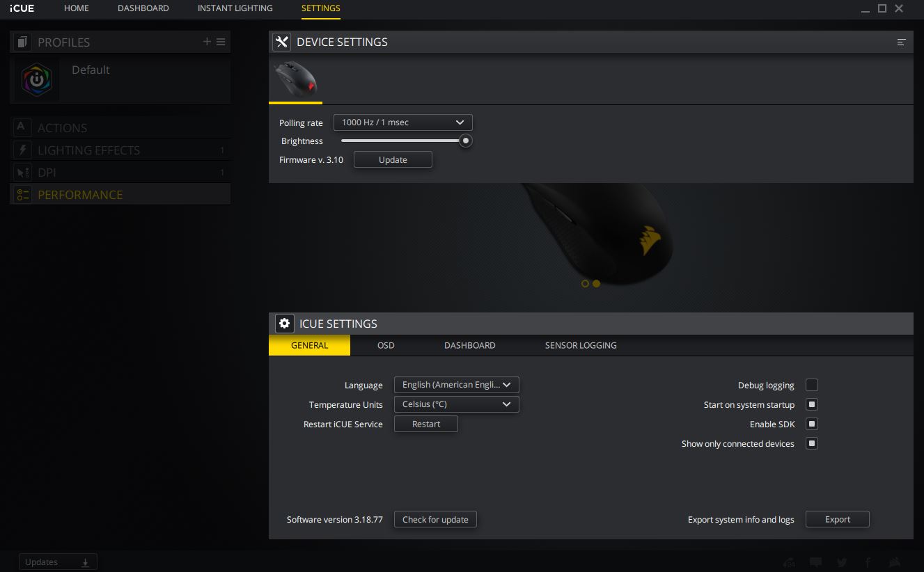The height and width of the screenshot is (572, 924).
Task: Click the add profile plus icon
Action: pos(207,42)
